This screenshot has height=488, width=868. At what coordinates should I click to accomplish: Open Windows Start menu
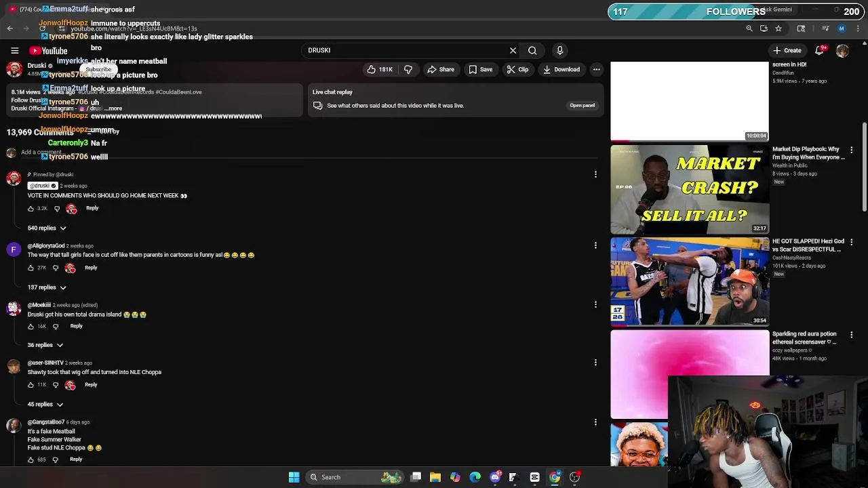(294, 477)
